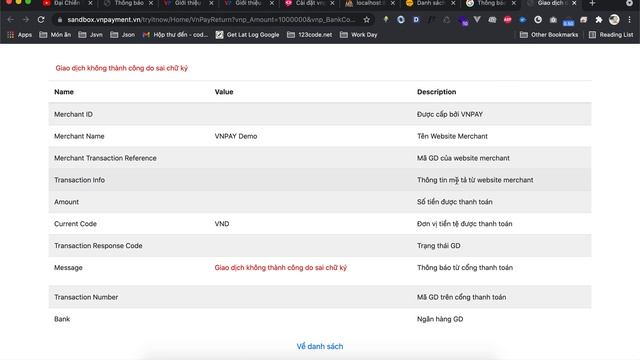Close the Đại Chiến tab

(90, 3)
